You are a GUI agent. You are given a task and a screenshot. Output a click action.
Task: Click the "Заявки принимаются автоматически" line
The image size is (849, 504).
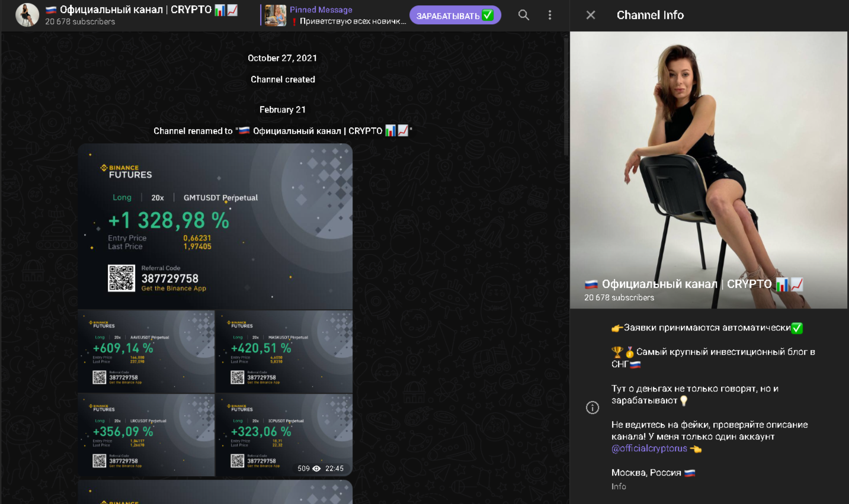coord(707,328)
